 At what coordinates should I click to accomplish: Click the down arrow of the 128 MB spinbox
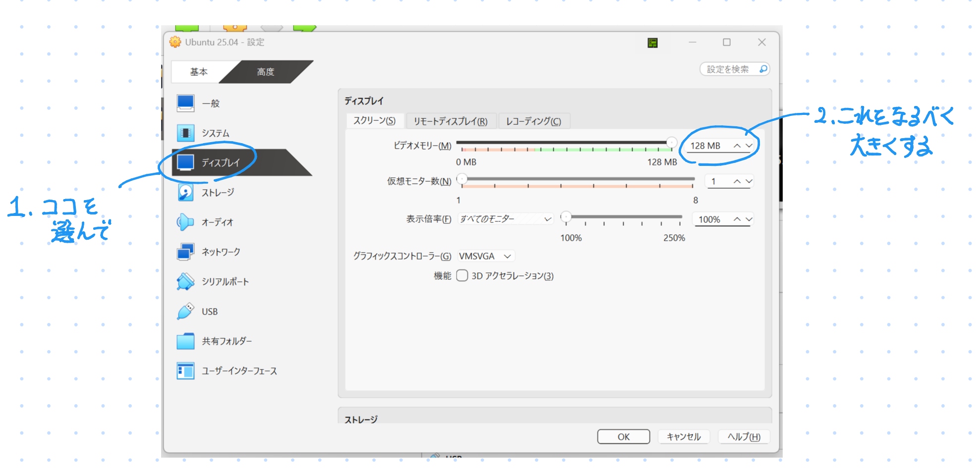tap(749, 146)
